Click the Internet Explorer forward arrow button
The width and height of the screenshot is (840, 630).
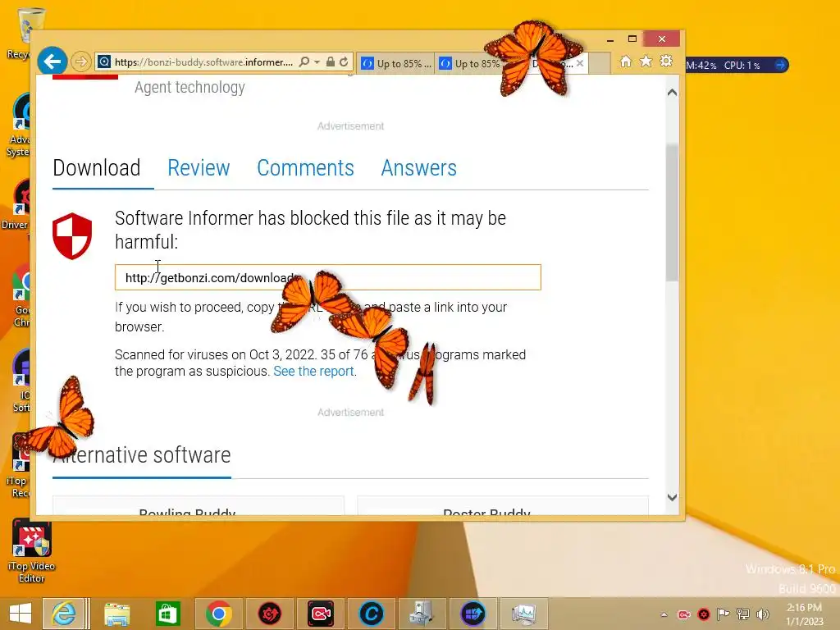80,62
